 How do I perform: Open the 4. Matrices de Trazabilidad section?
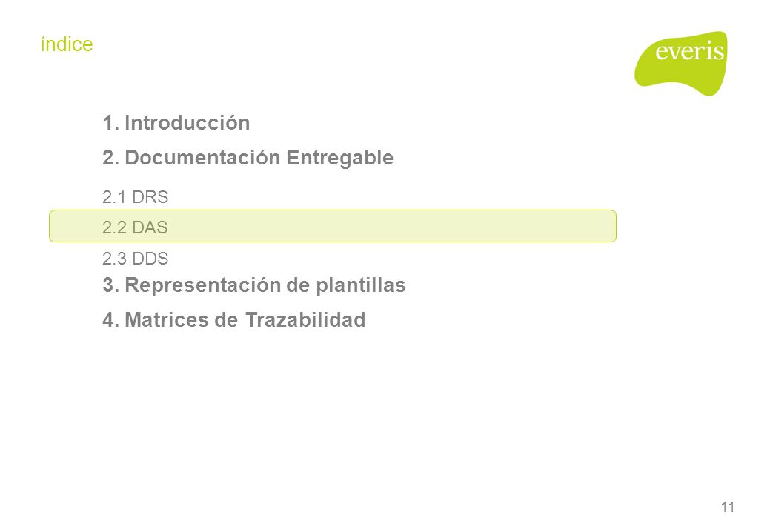click(233, 319)
